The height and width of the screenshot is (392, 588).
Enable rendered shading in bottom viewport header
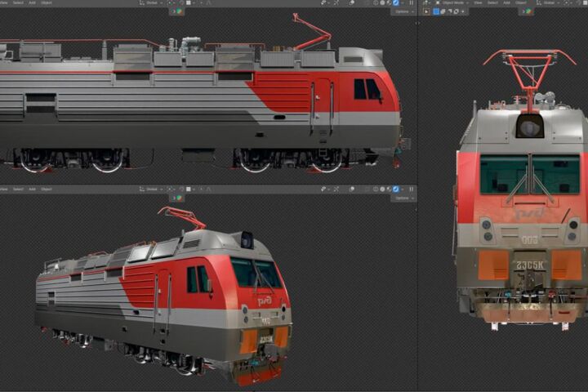point(395,189)
